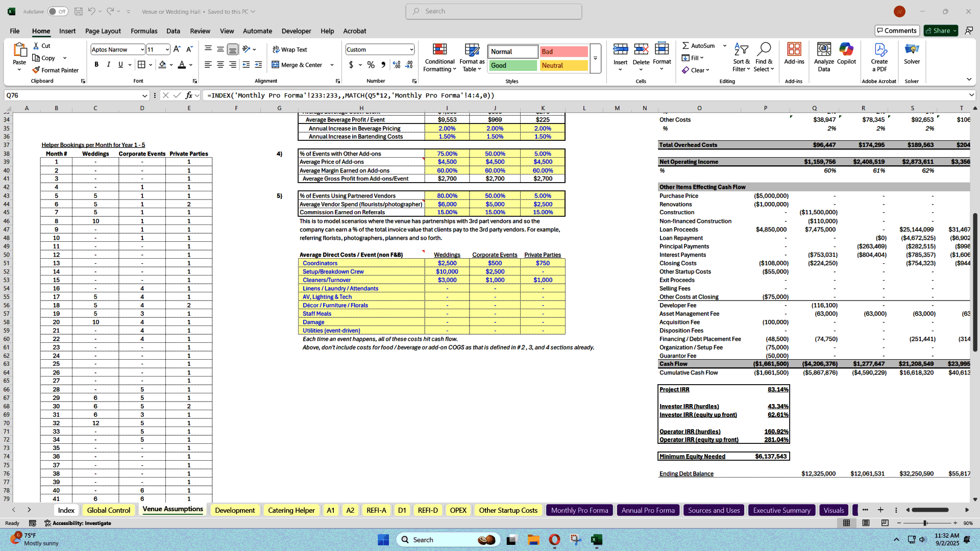The height and width of the screenshot is (551, 980).
Task: Click the zoom slider handle
Action: click(925, 523)
